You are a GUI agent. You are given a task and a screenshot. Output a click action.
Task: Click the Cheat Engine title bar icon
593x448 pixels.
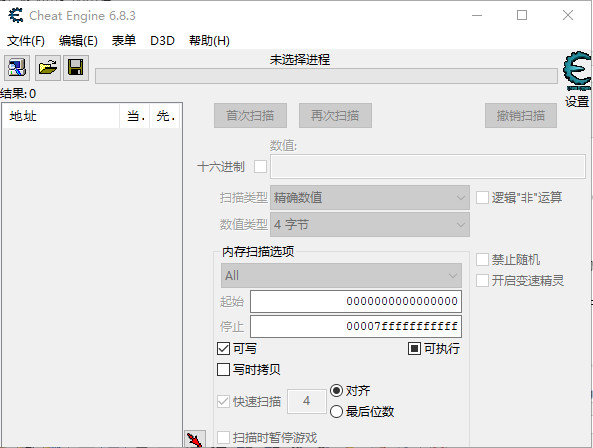pos(16,15)
